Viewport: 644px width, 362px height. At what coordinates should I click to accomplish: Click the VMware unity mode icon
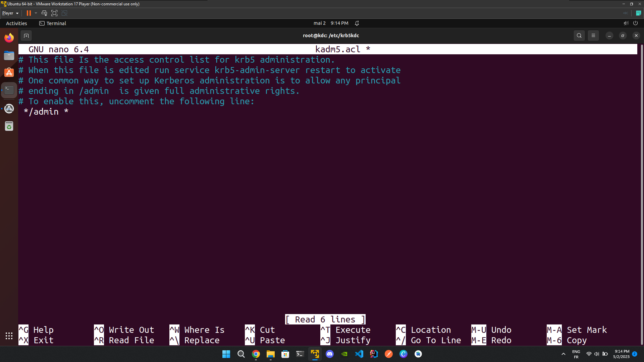coord(64,13)
